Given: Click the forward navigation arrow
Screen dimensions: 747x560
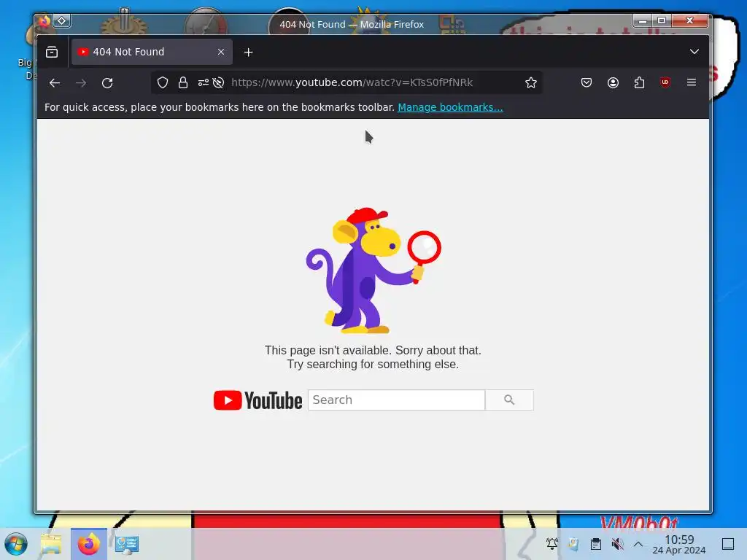Looking at the screenshot, I should pos(81,83).
